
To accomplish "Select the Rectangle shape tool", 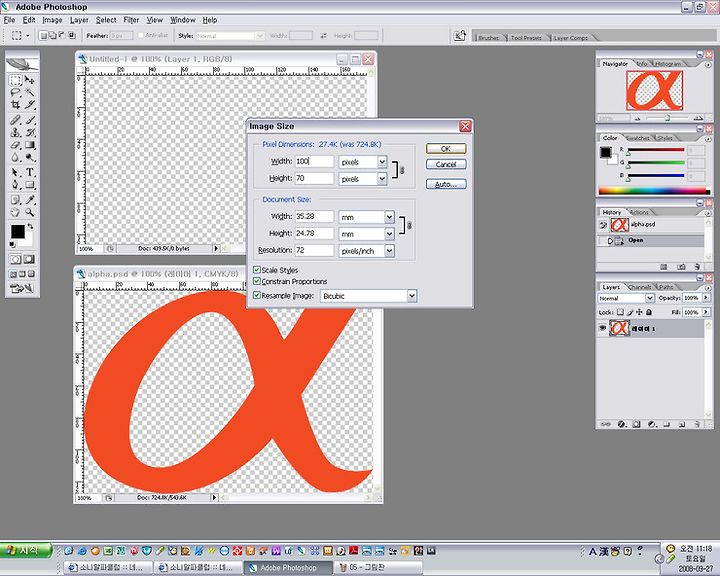I will point(30,185).
